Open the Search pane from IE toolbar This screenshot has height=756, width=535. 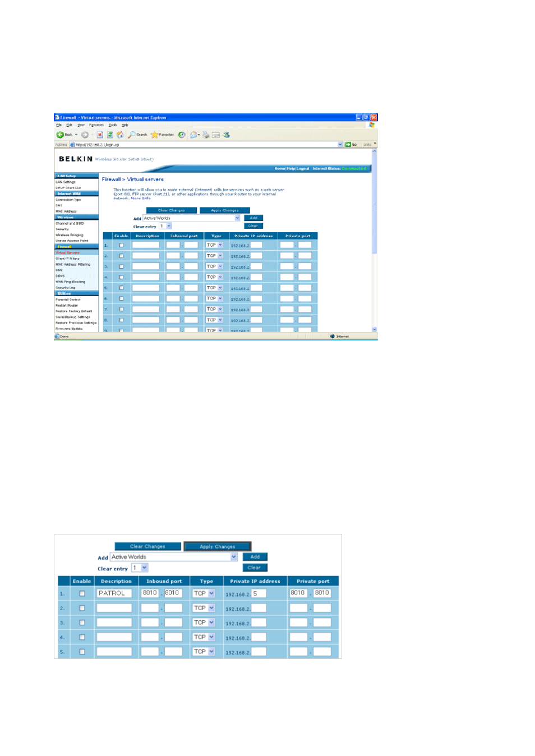[137, 135]
